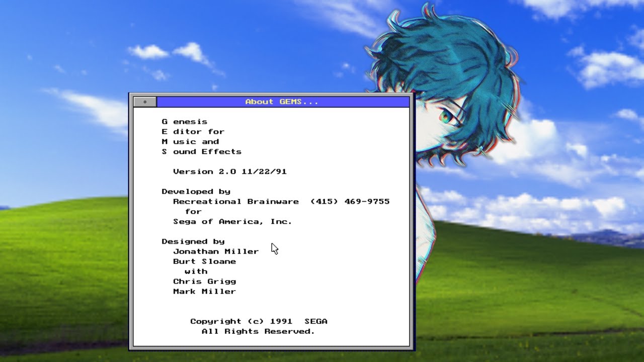Click the "Developed by" heading

(196, 192)
